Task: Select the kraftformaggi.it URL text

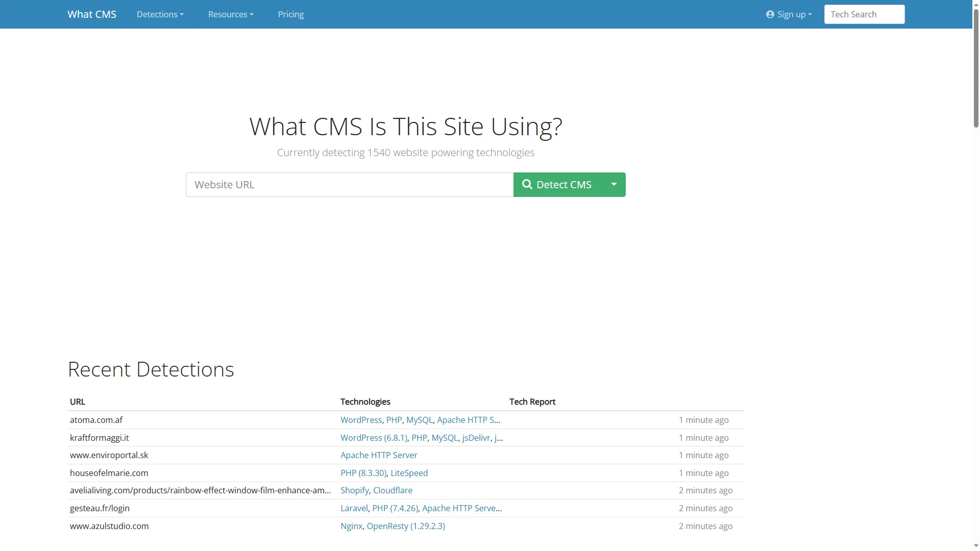Action: click(100, 438)
